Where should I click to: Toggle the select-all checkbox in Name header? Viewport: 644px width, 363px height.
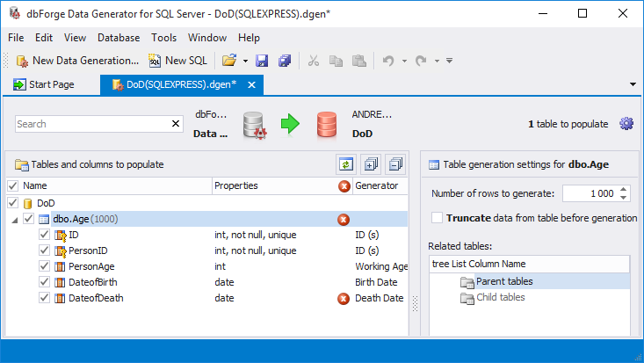coord(12,185)
